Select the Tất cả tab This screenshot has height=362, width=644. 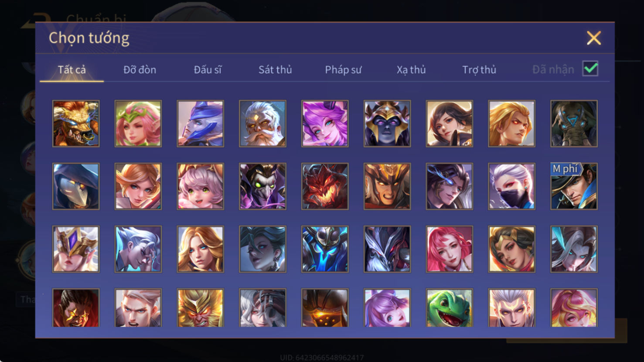[72, 70]
